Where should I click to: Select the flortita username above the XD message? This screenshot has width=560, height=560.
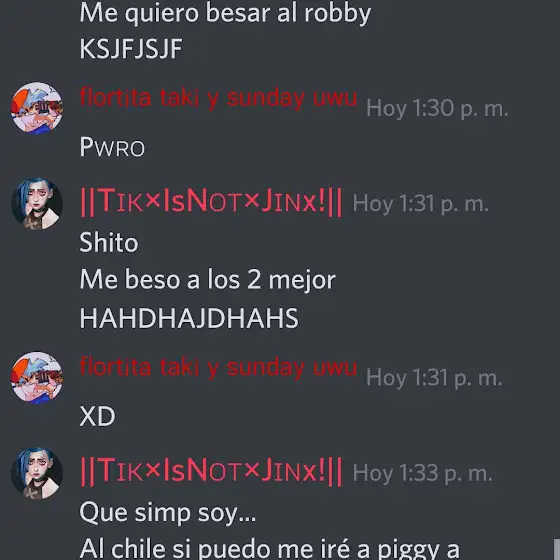[x=218, y=368]
